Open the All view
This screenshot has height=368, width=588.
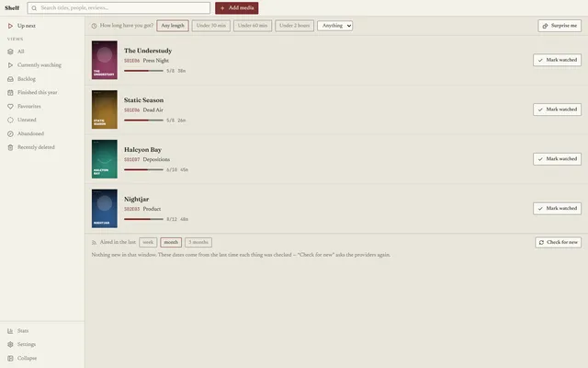(x=42, y=52)
